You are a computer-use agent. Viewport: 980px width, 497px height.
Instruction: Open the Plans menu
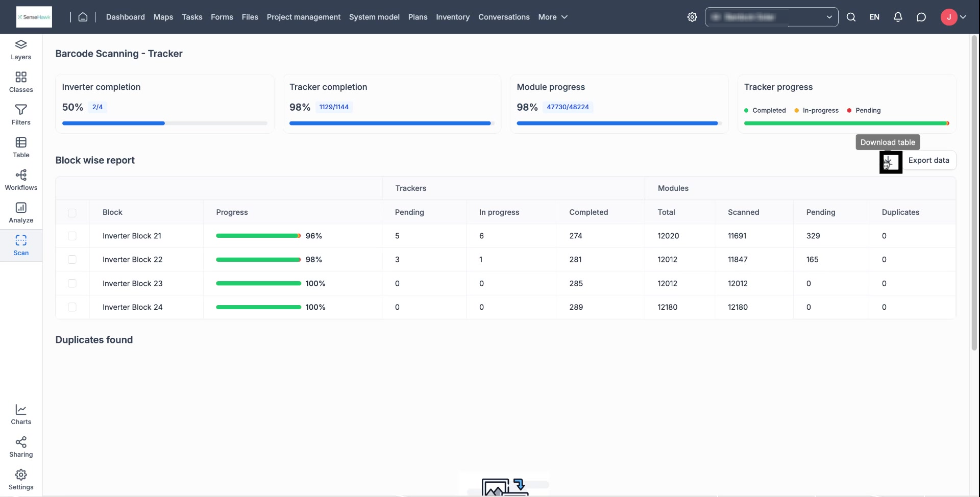[x=418, y=17]
